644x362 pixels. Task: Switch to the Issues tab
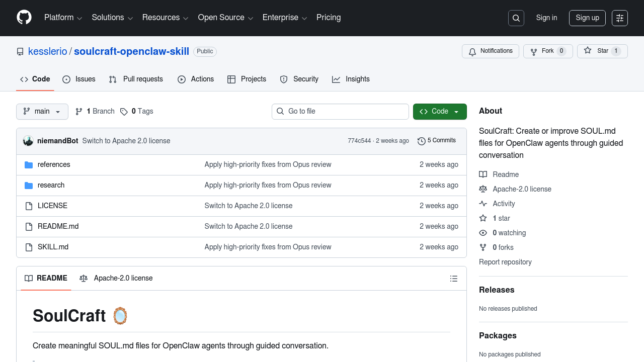(79, 79)
